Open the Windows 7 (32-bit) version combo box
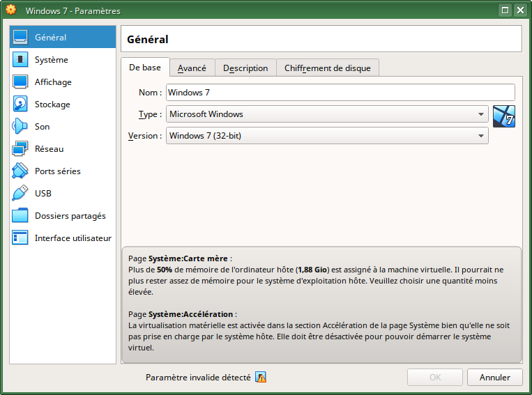 click(x=327, y=136)
